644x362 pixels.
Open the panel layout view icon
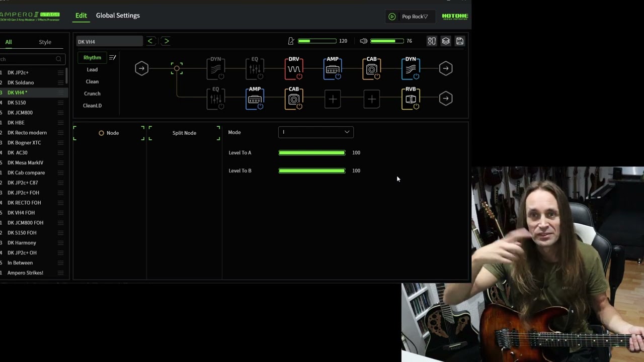[432, 41]
